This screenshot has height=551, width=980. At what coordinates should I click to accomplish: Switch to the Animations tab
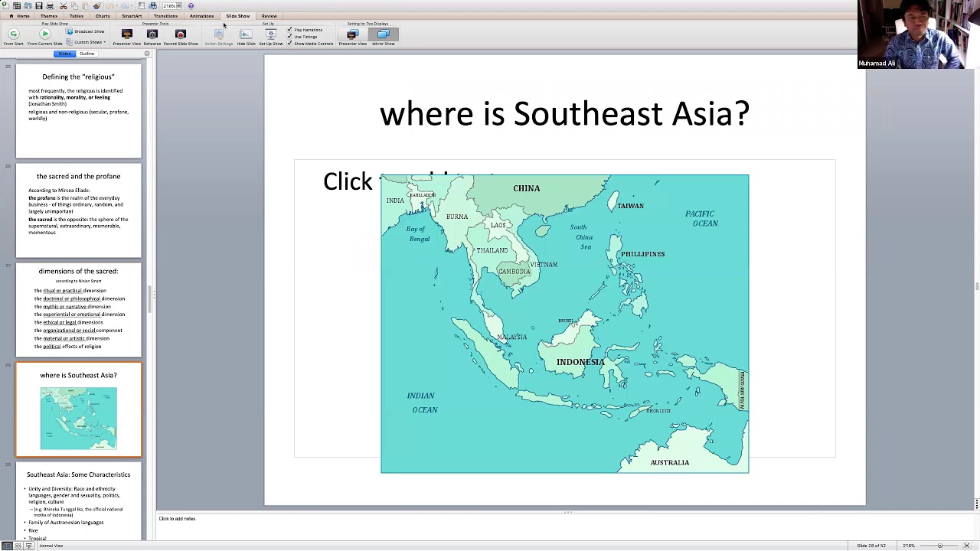coord(201,16)
